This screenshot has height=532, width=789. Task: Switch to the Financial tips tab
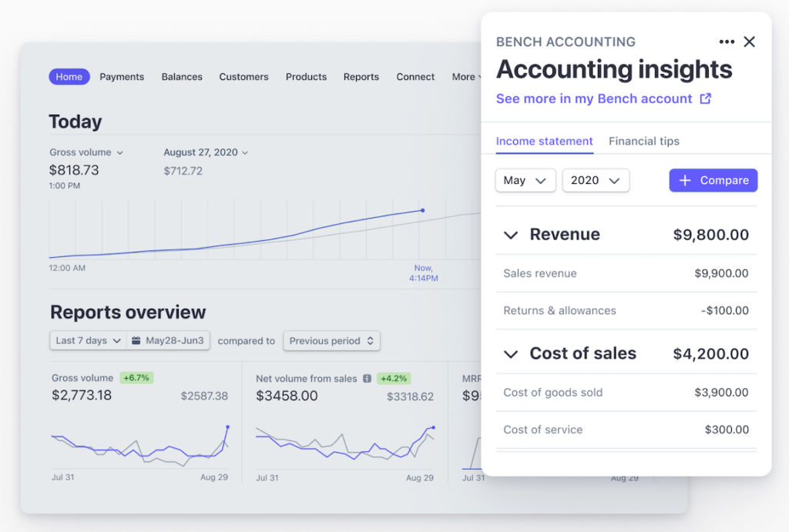click(x=644, y=142)
